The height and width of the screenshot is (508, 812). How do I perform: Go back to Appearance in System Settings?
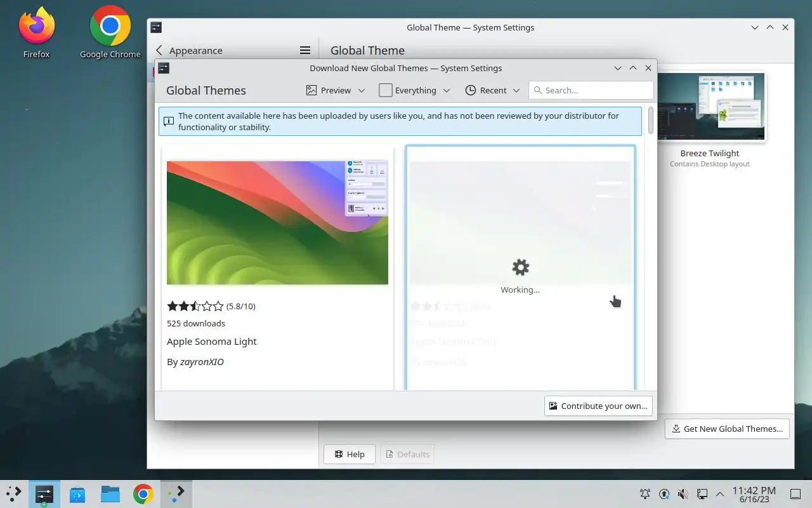pos(188,50)
